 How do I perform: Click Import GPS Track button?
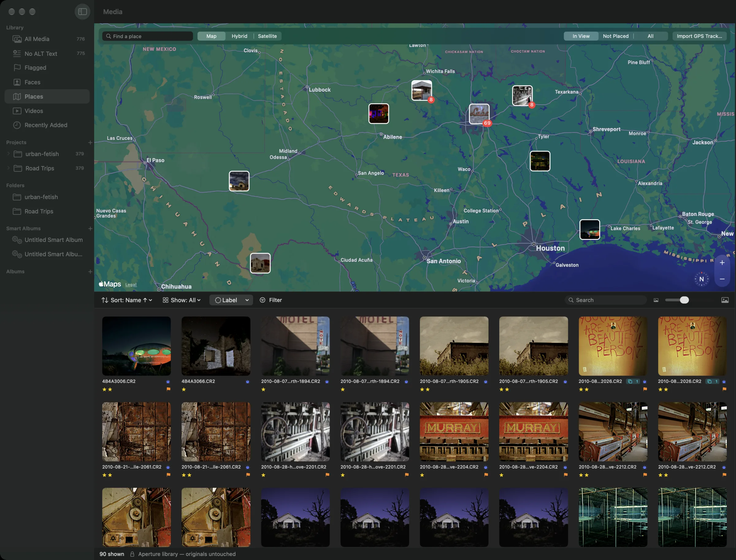(699, 36)
